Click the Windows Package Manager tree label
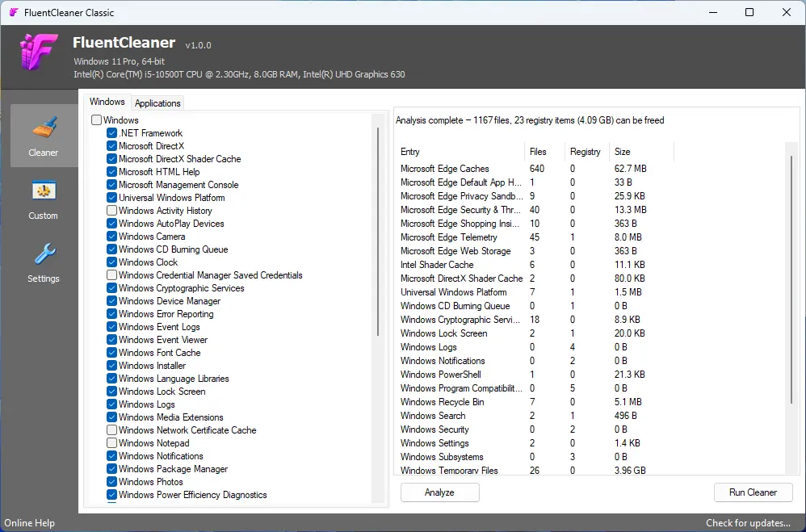Image resolution: width=806 pixels, height=532 pixels. click(x=173, y=469)
